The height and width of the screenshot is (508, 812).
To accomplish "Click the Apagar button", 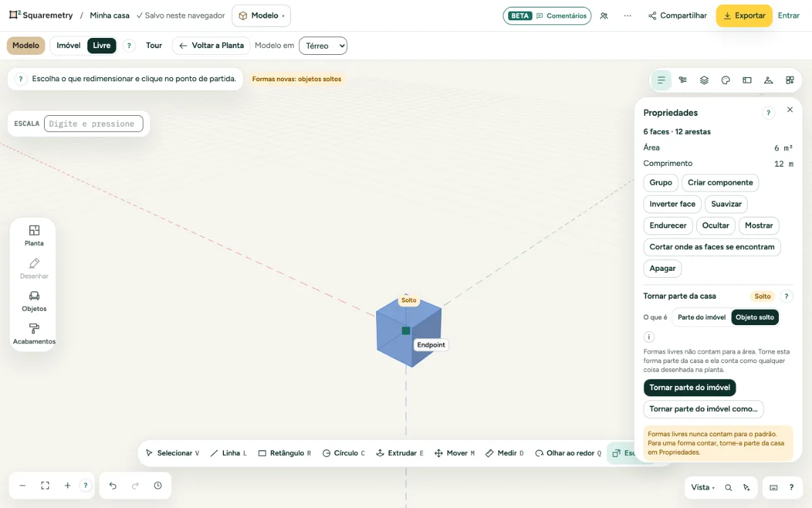I will coord(662,268).
